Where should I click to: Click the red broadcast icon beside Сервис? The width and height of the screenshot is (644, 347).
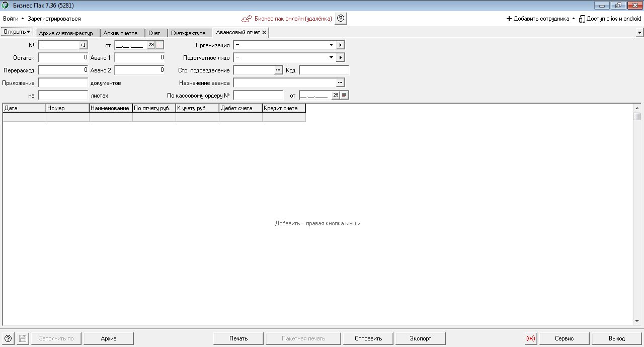point(531,338)
